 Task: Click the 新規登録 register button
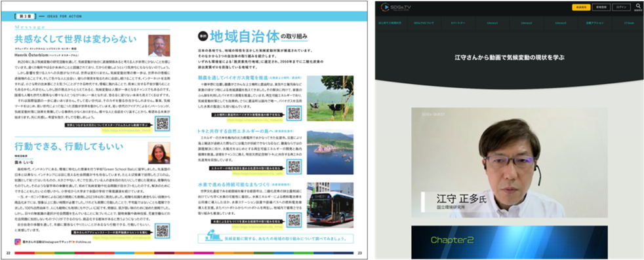point(601,7)
